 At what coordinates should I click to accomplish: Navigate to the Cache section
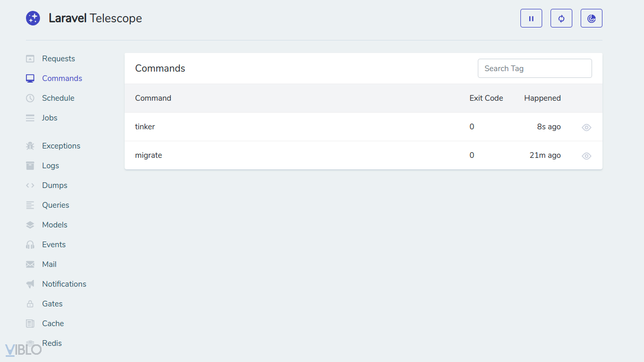(52, 324)
